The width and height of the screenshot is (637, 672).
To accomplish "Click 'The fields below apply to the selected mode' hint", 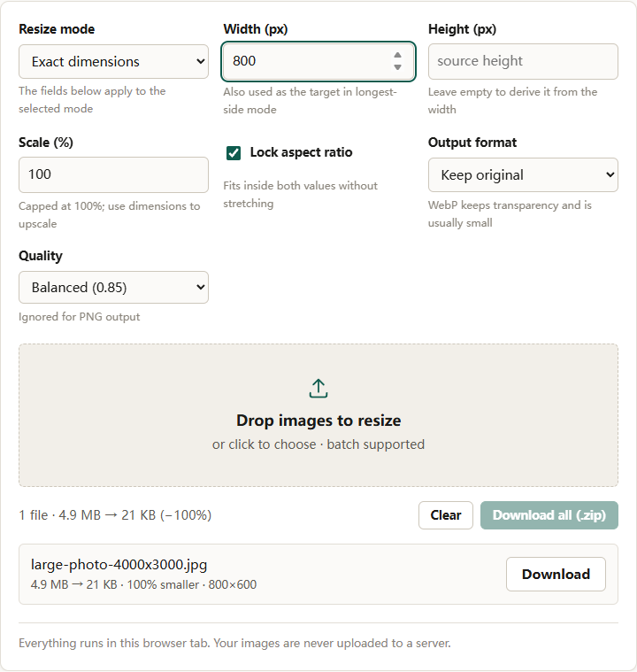I will (x=92, y=100).
